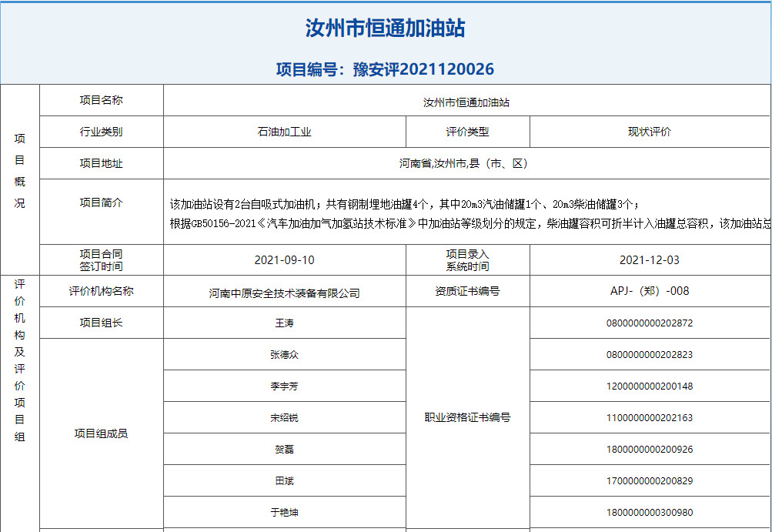Select member name 贺磊
This screenshot has width=772, height=532.
click(x=285, y=450)
